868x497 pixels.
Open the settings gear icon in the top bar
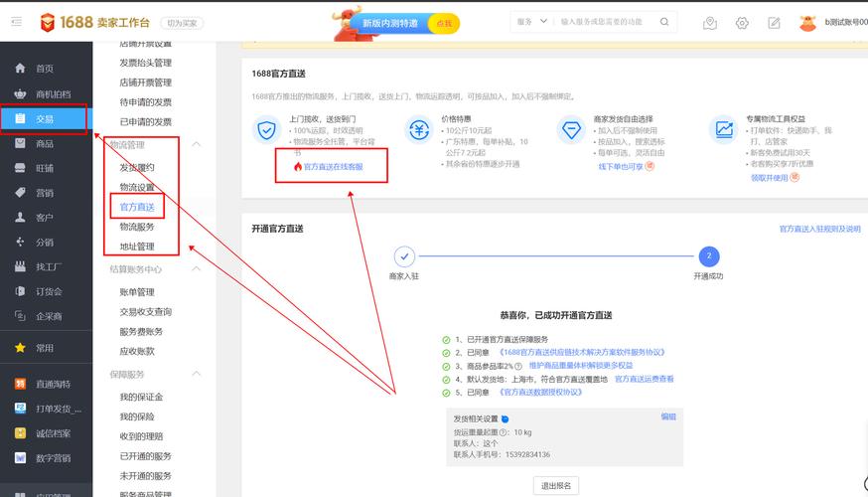tap(742, 23)
